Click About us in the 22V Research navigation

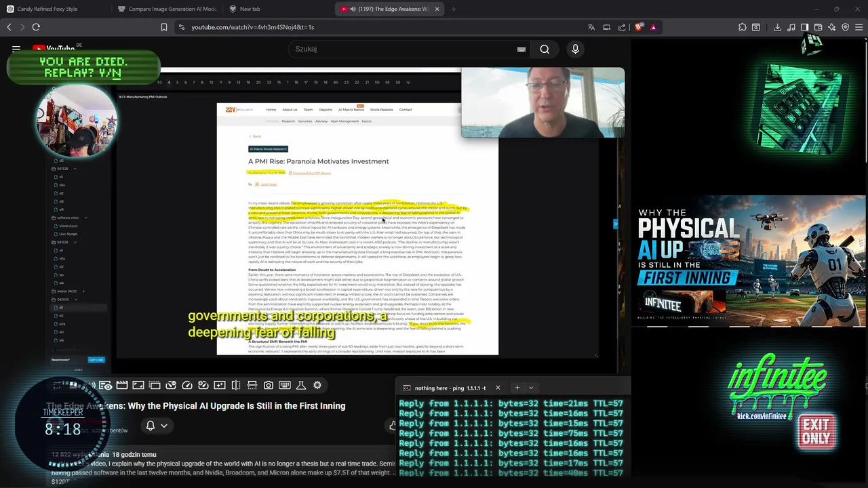[290, 109]
